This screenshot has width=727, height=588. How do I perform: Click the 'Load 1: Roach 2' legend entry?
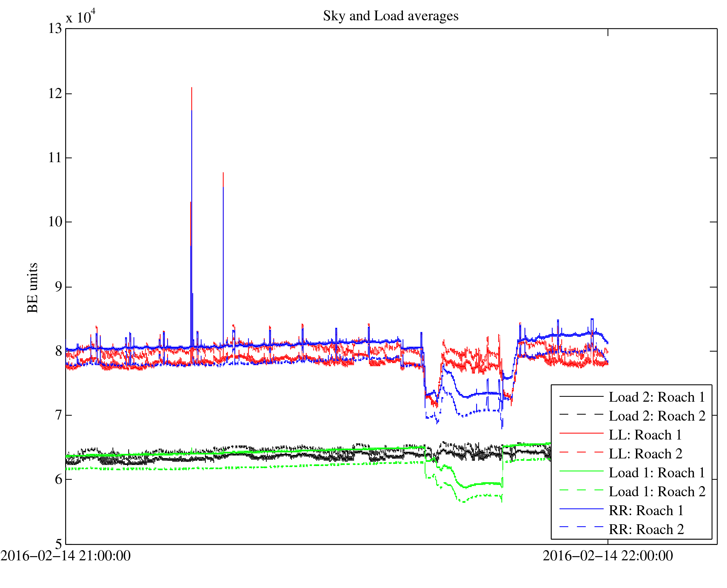coord(657,492)
